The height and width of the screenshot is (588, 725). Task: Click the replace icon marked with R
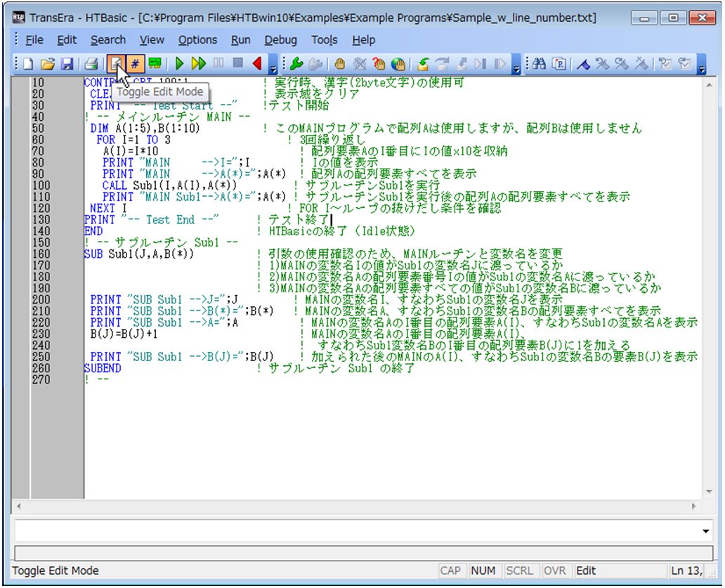(x=559, y=64)
